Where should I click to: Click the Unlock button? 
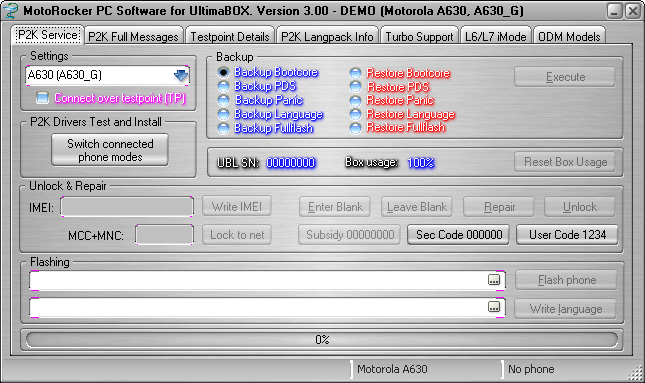pos(580,207)
